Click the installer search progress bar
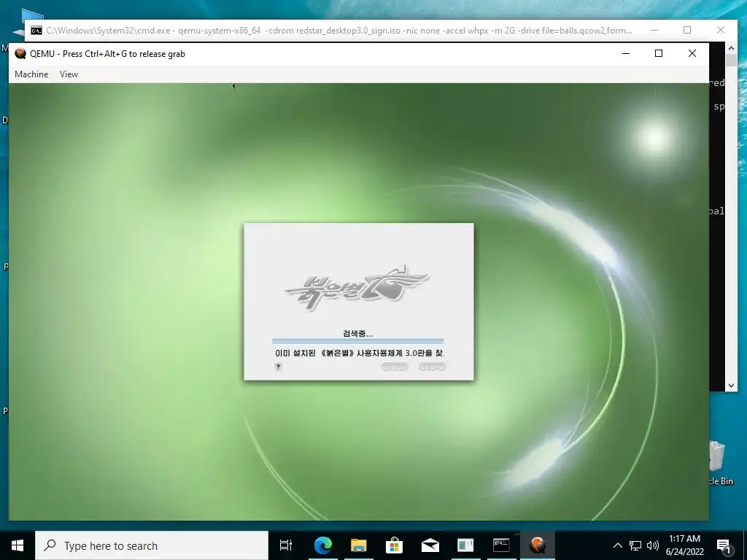This screenshot has height=560, width=747. click(x=357, y=341)
